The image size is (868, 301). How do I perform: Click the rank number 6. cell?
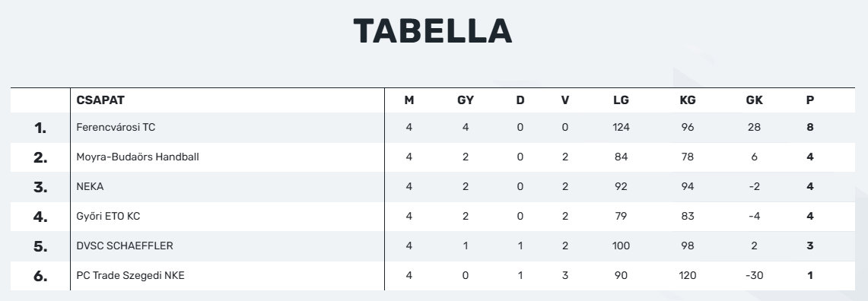tap(40, 276)
